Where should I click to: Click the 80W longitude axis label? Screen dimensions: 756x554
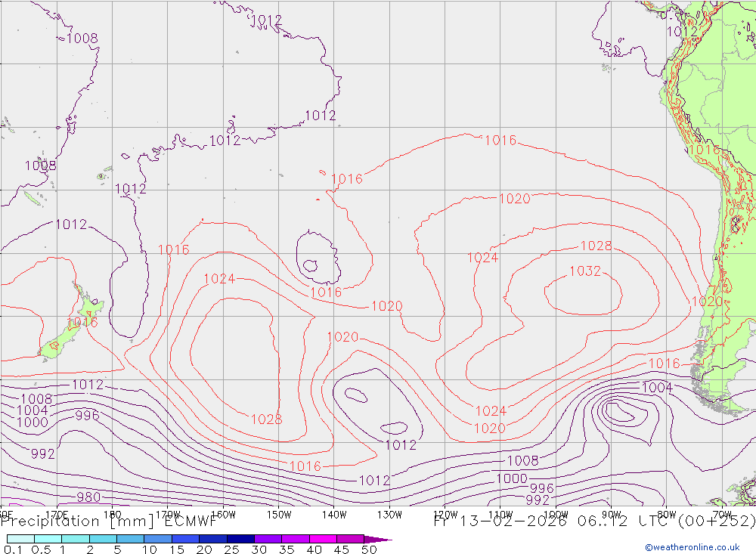(667, 515)
